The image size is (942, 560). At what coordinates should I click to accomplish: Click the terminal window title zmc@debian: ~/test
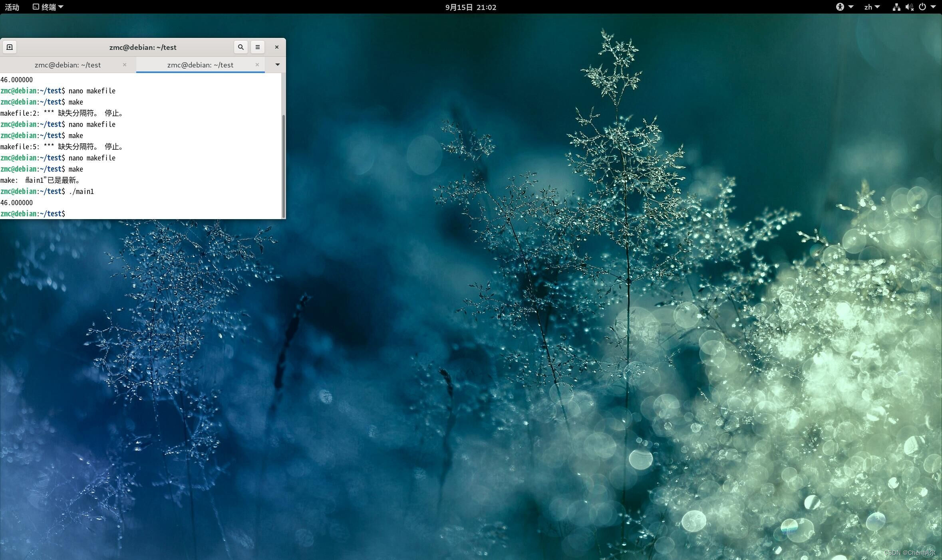143,47
